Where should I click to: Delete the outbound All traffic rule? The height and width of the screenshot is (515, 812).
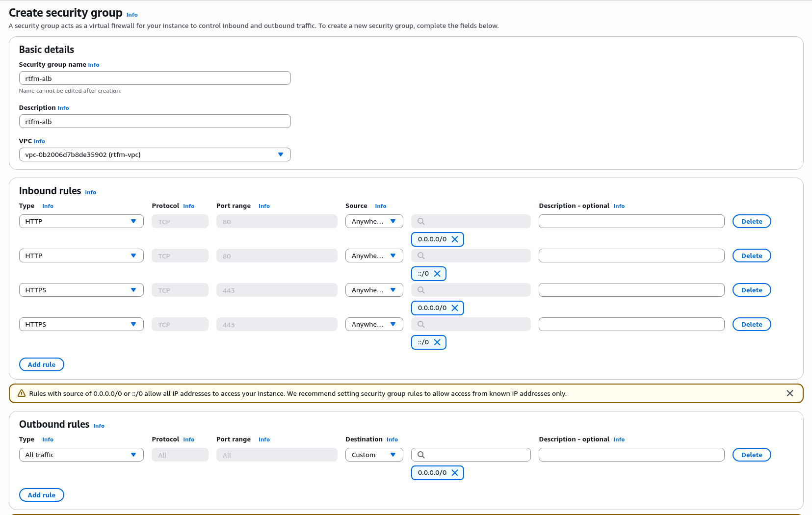751,455
